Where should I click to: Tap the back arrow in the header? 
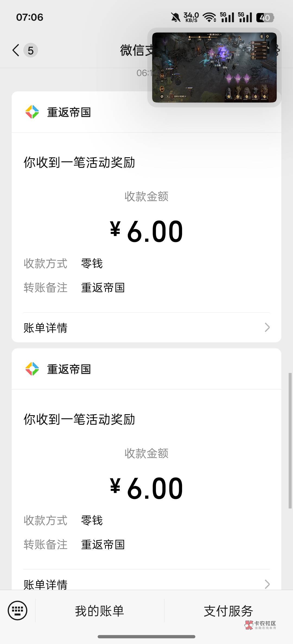16,50
